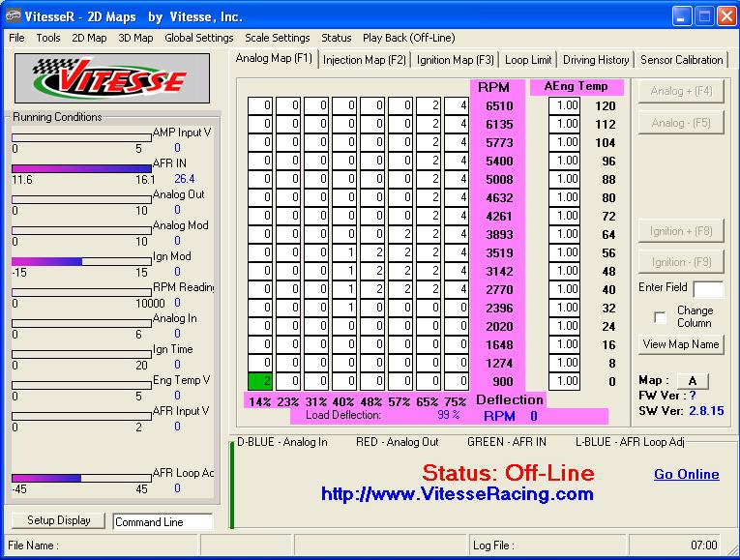740x560 pixels.
Task: Open the 3D Map menu
Action: [x=135, y=38]
